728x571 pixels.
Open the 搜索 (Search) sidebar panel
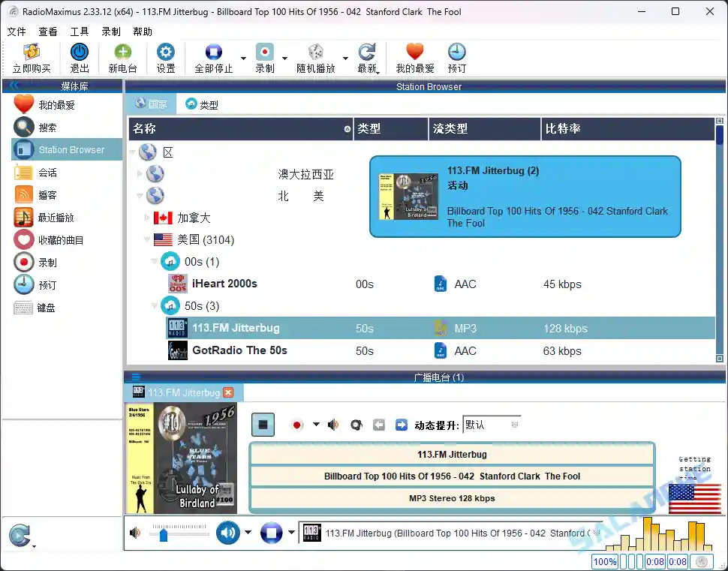coord(53,128)
